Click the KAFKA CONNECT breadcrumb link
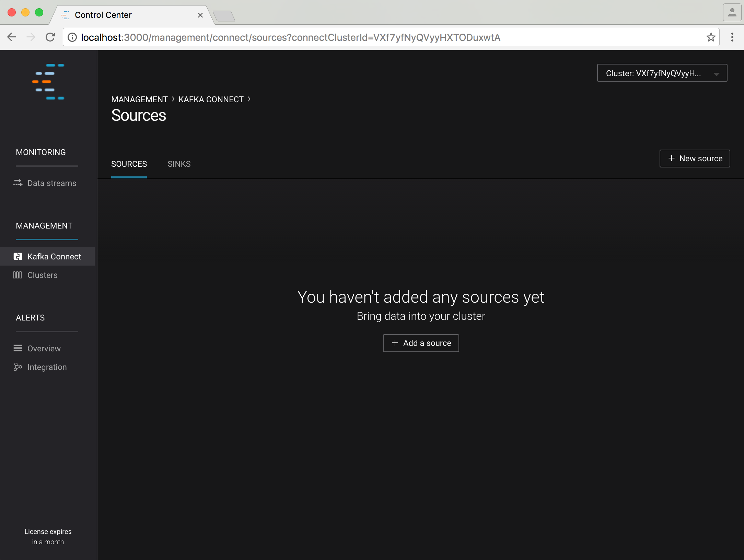Screen dimensions: 744x560 coord(211,100)
